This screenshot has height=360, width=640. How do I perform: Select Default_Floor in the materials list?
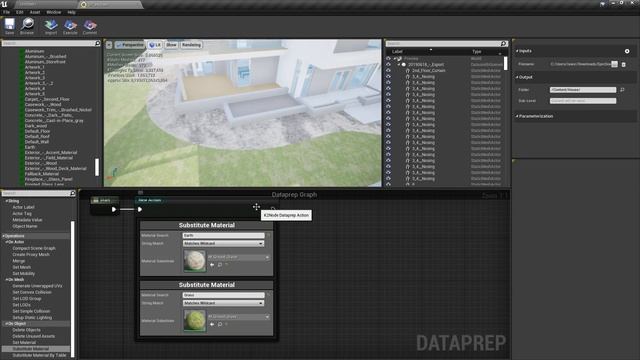[37, 131]
